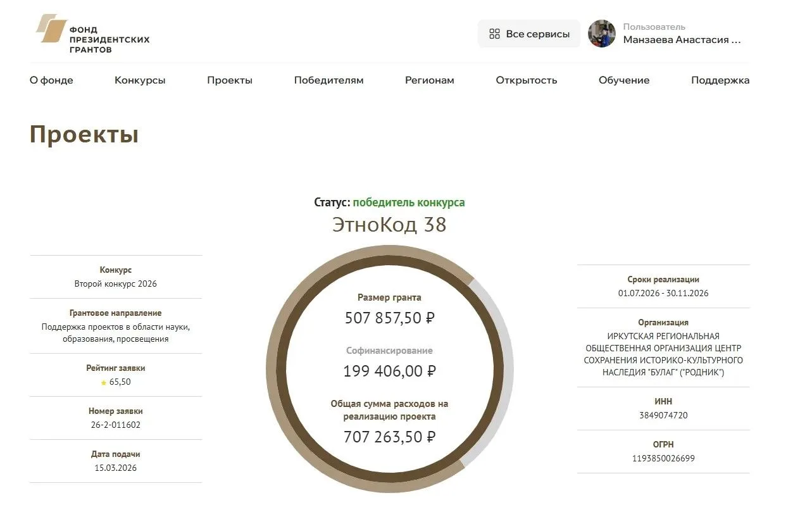Click the Рейтинг заявки label
Viewport: 812px width, 531px height.
116,368
